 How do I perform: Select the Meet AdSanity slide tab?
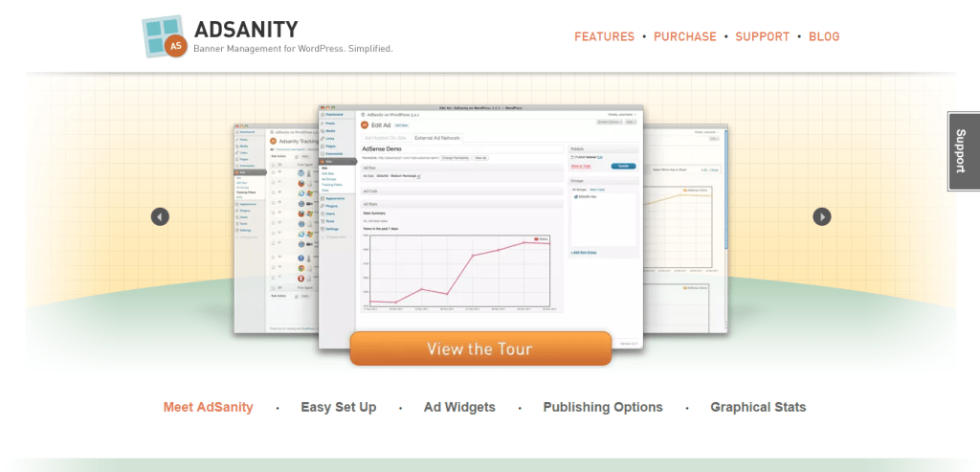[208, 407]
